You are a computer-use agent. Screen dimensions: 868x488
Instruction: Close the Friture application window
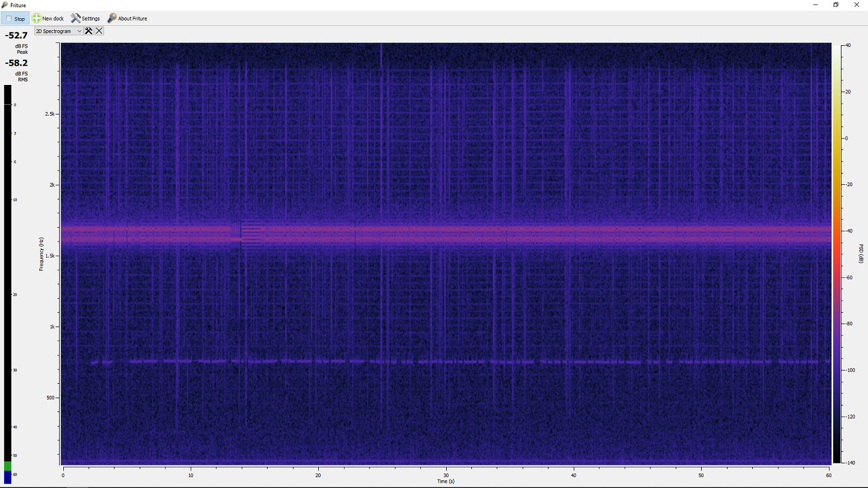856,5
